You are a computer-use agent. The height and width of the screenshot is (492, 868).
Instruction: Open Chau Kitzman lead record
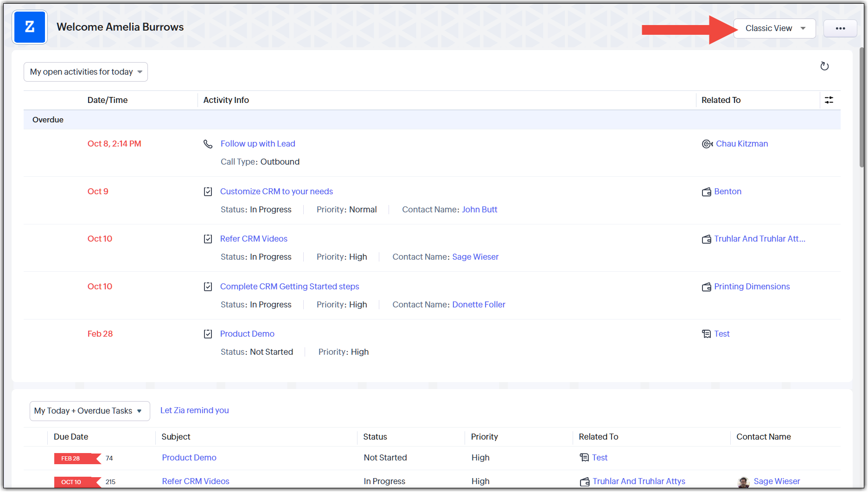pyautogui.click(x=742, y=144)
